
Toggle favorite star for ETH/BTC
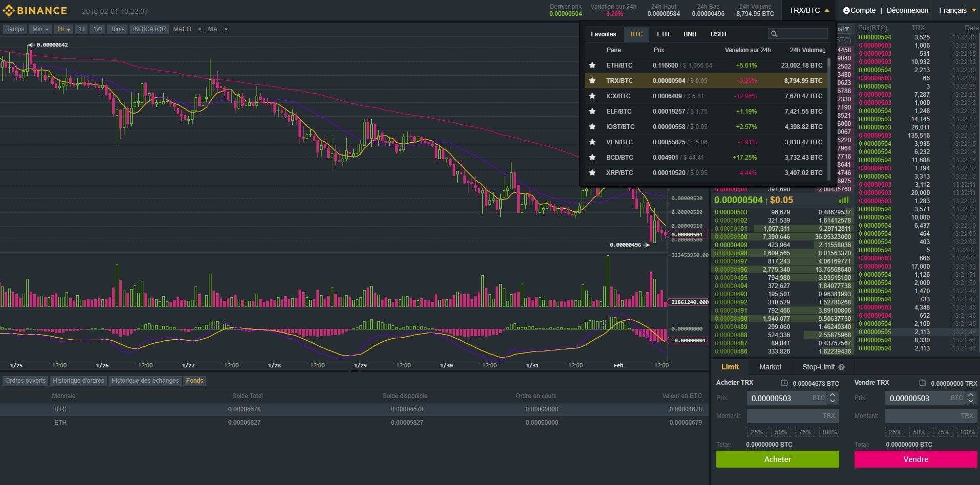click(x=592, y=65)
